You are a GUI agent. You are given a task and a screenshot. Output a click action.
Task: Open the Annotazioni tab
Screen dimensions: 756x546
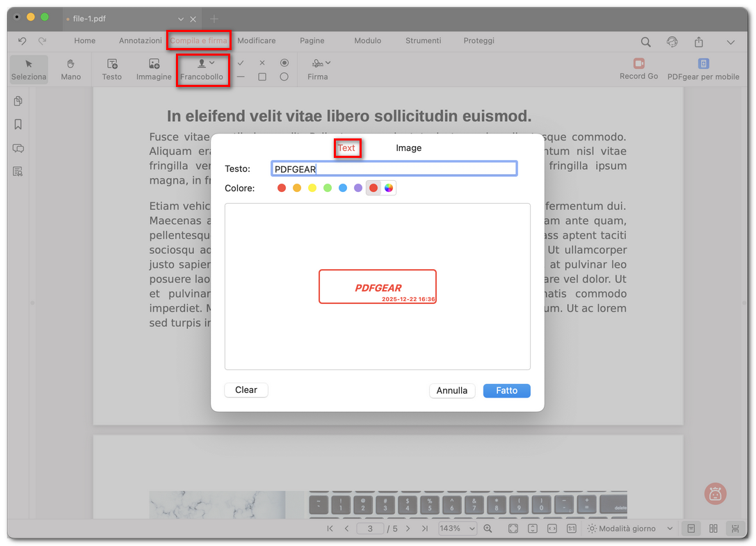[x=140, y=41]
